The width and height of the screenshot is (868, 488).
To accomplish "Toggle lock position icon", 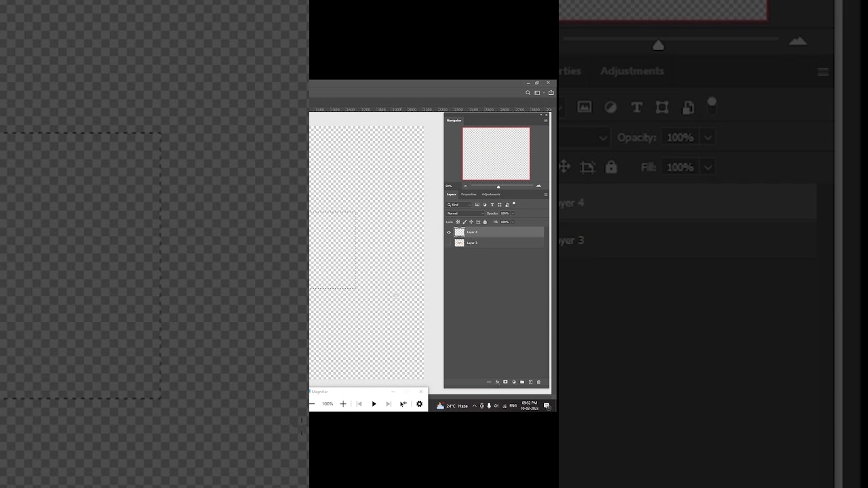I will (471, 222).
